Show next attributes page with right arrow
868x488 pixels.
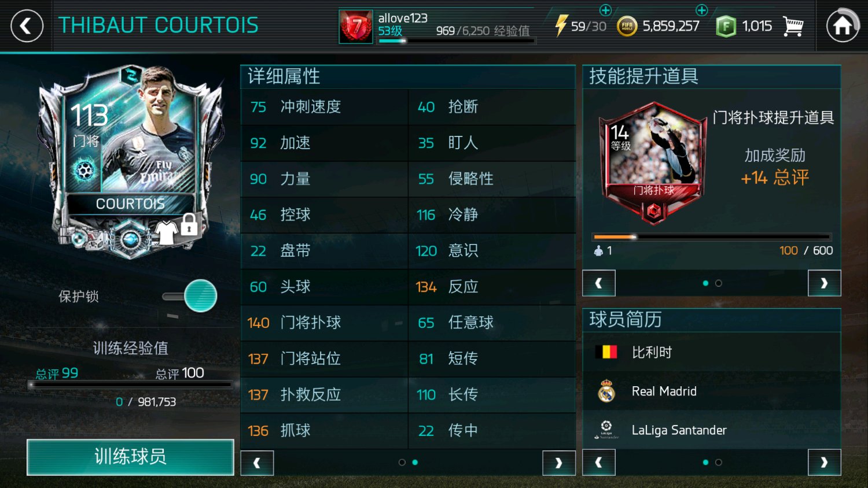(x=558, y=463)
